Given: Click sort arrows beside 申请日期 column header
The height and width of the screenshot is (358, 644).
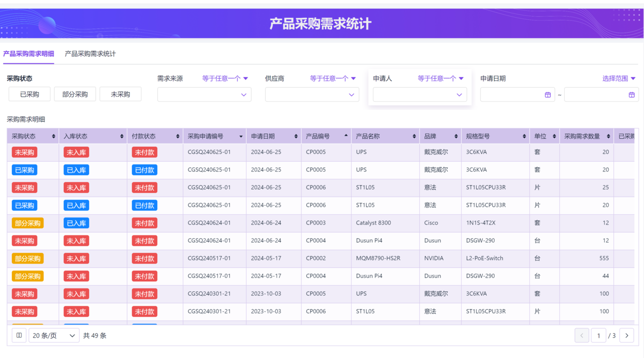Looking at the screenshot, I should click(296, 137).
